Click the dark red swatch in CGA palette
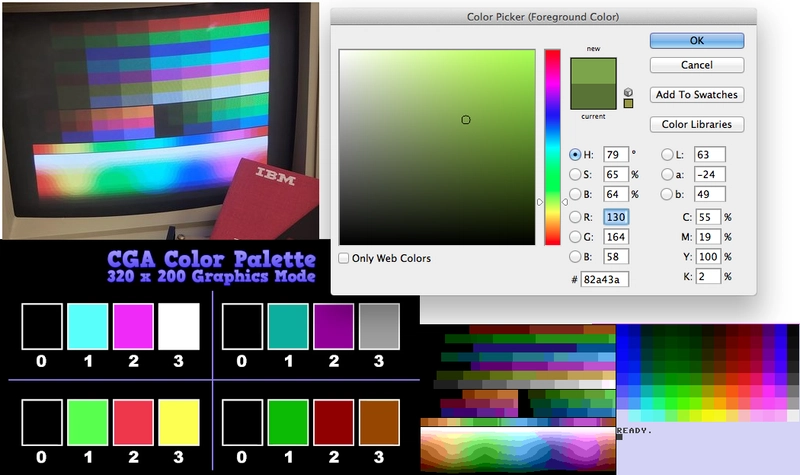The height and width of the screenshot is (475, 800). coord(334,422)
